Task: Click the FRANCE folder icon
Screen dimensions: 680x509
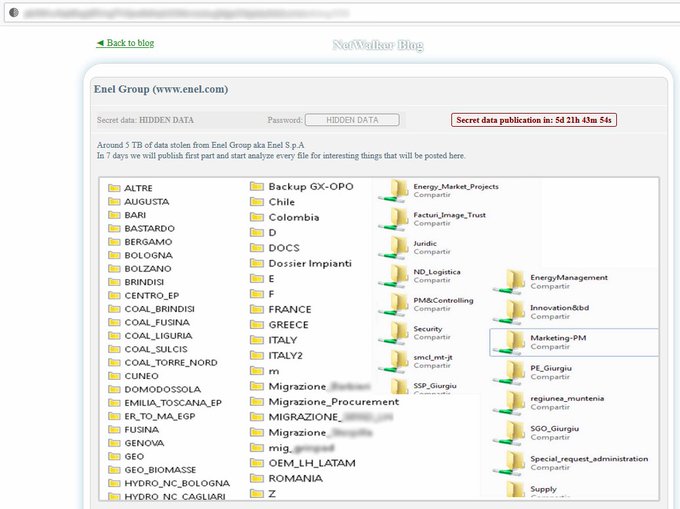Action: pyautogui.click(x=257, y=309)
